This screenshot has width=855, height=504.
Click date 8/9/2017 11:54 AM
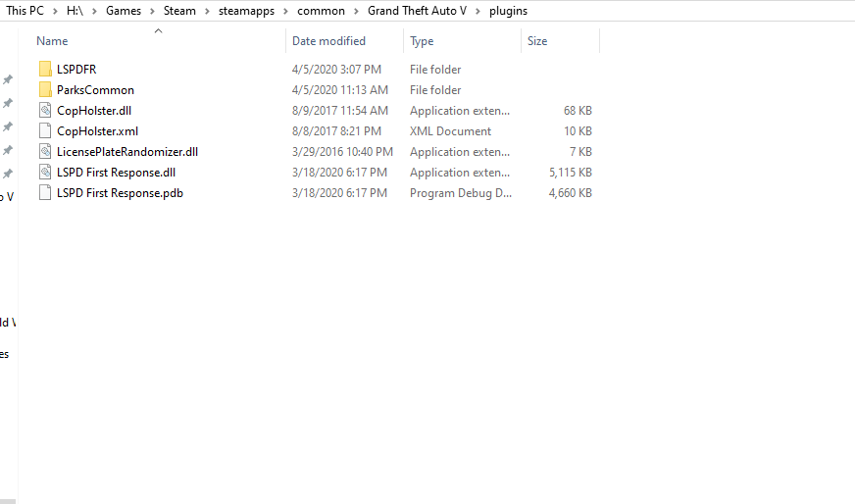point(339,111)
